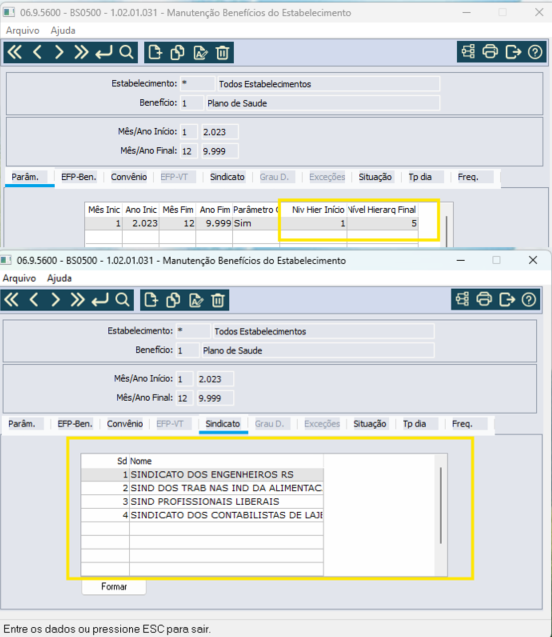Click the go-to (return arrow) icon in front window
The height and width of the screenshot is (637, 552).
pyautogui.click(x=100, y=300)
